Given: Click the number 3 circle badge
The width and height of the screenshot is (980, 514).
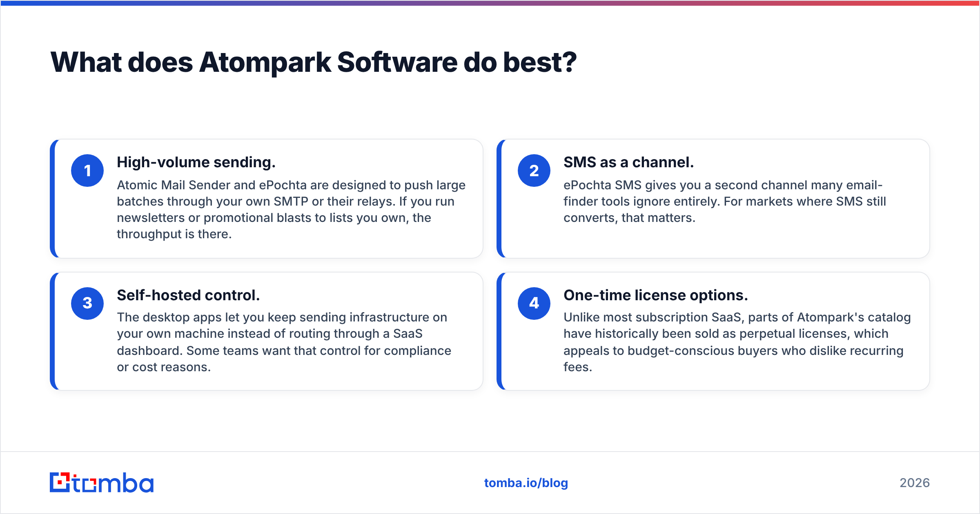Looking at the screenshot, I should click(87, 303).
